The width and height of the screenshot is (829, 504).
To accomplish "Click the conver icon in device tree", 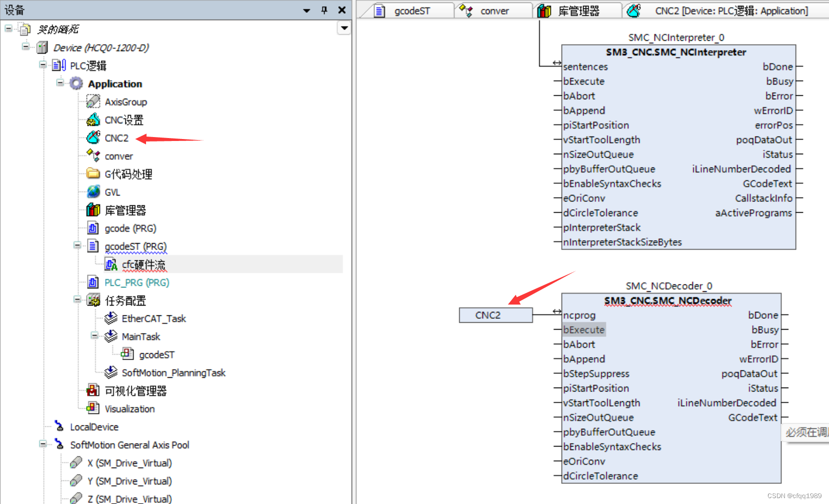I will coord(93,156).
